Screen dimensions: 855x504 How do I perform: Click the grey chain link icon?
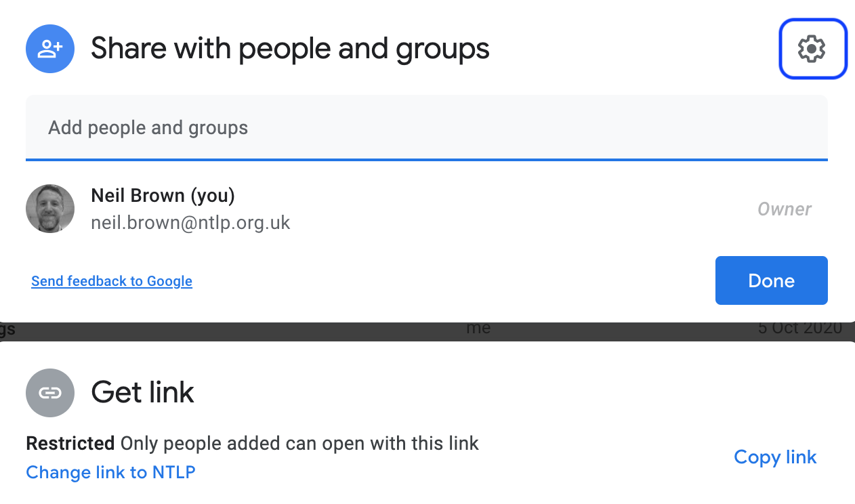(50, 393)
